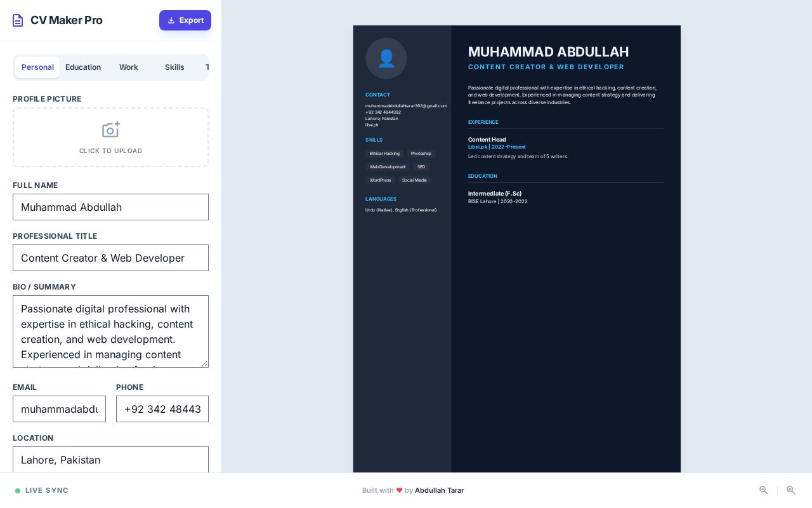The width and height of the screenshot is (812, 508).
Task: Click the Phone number input
Action: coord(162,409)
